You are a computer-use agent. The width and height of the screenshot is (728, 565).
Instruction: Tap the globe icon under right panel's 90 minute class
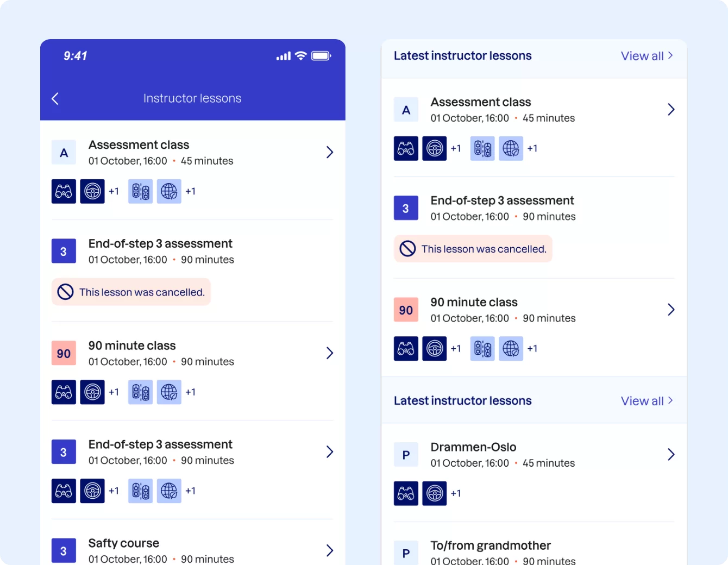(511, 349)
